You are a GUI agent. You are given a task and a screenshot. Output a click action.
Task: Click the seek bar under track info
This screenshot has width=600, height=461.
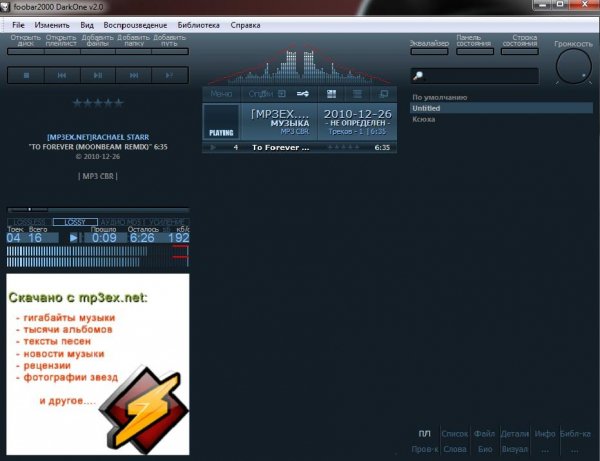(98, 210)
